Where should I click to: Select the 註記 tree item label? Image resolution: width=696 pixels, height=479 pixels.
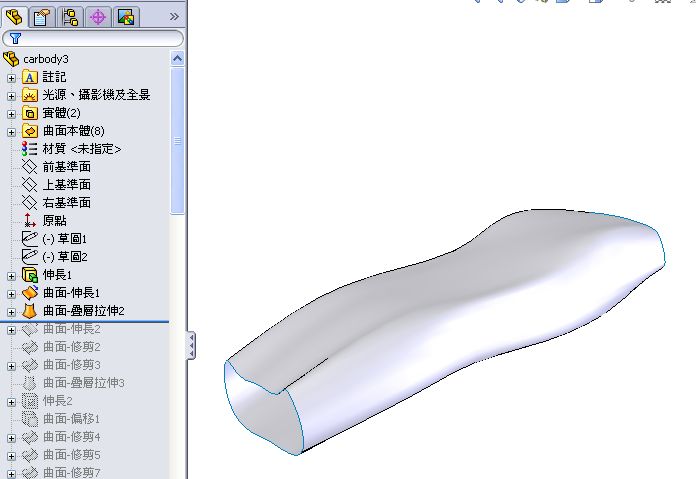coord(54,77)
